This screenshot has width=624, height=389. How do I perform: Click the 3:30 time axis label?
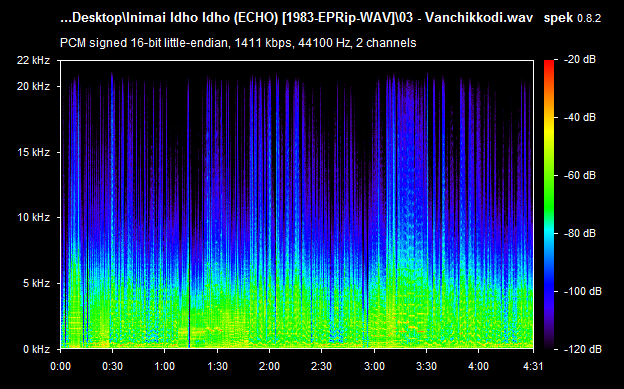click(426, 366)
